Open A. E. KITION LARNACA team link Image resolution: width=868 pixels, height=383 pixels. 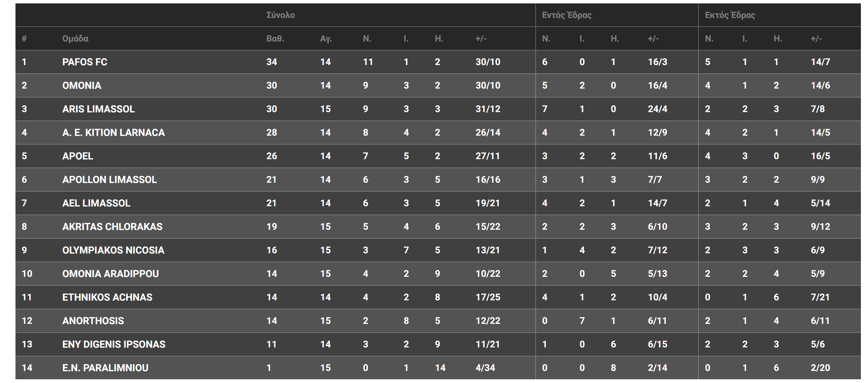(x=113, y=133)
